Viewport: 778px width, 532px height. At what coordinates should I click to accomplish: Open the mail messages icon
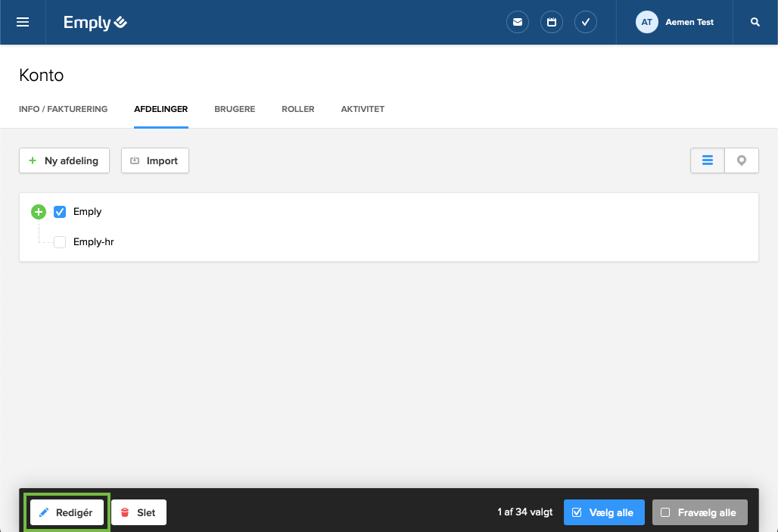518,23
